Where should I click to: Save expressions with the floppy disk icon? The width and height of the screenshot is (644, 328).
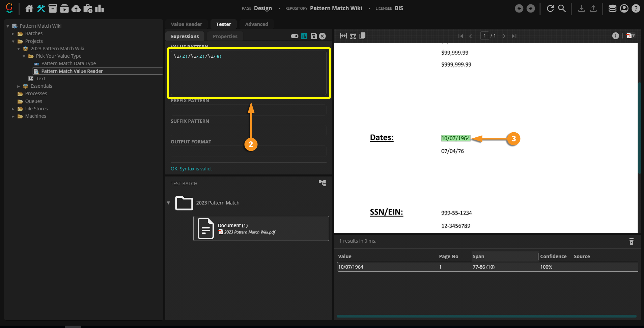(314, 36)
